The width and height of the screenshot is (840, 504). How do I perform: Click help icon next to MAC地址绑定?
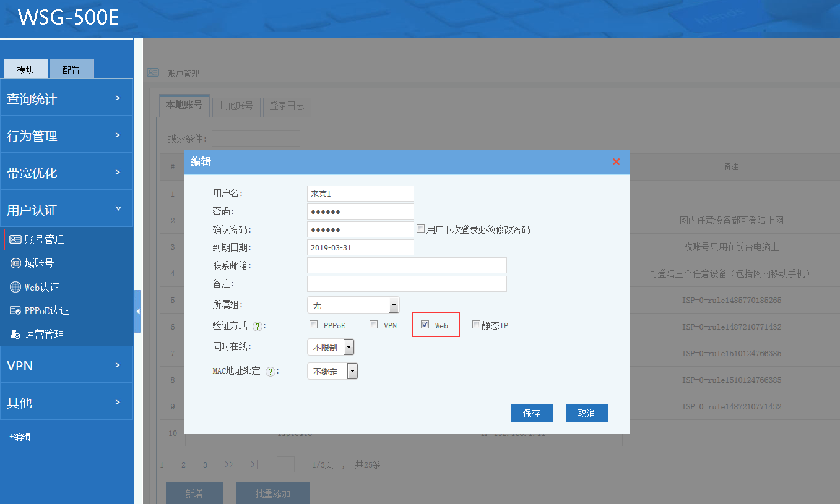click(x=270, y=372)
